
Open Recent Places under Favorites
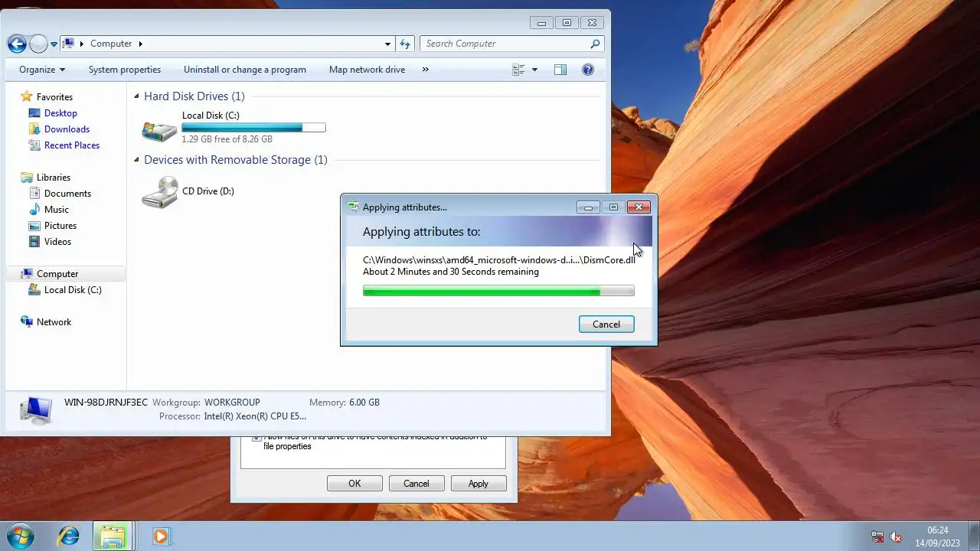click(x=72, y=145)
